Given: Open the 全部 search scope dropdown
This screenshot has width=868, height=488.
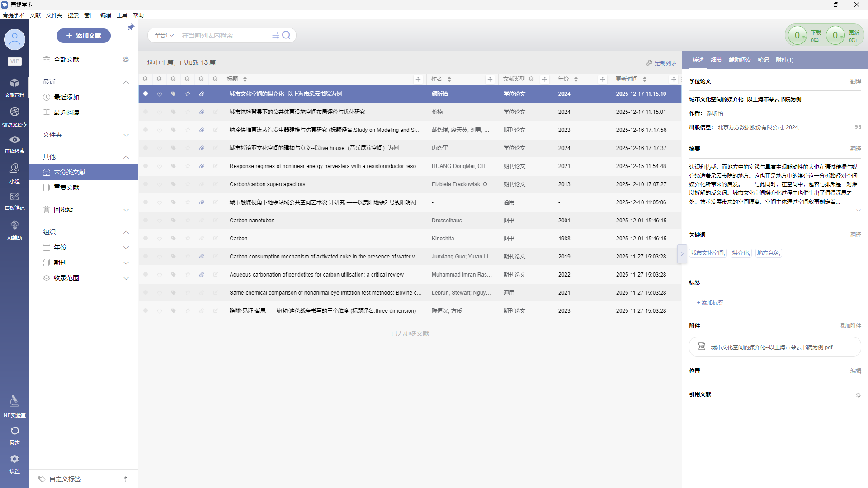Looking at the screenshot, I should pyautogui.click(x=164, y=35).
